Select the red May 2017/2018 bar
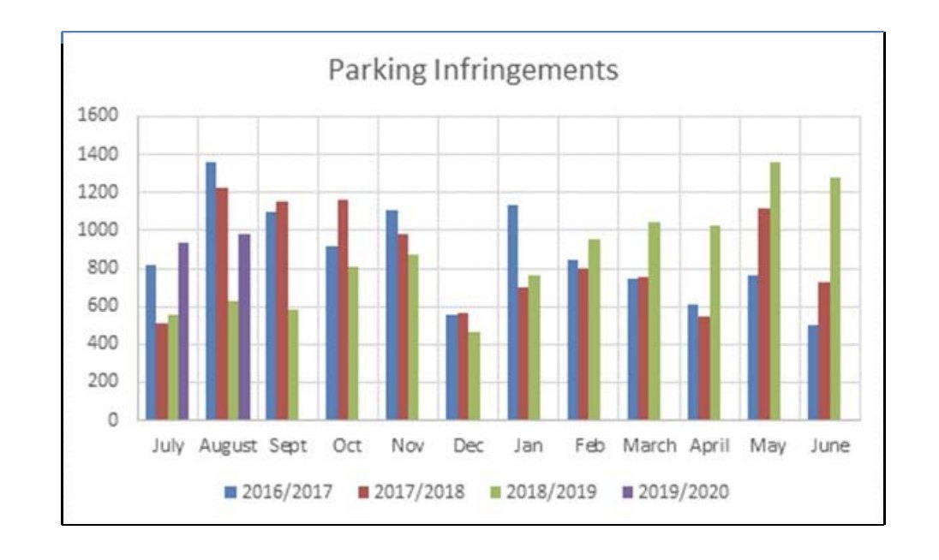939x560 pixels. click(763, 314)
